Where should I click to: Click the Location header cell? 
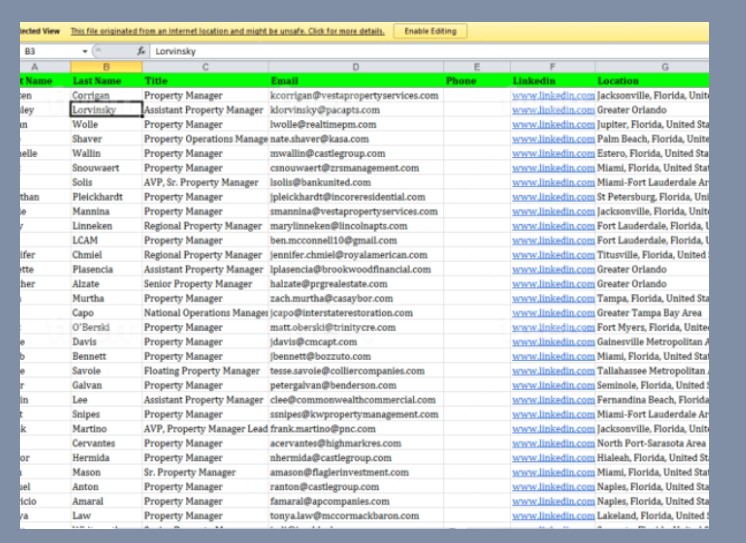652,81
